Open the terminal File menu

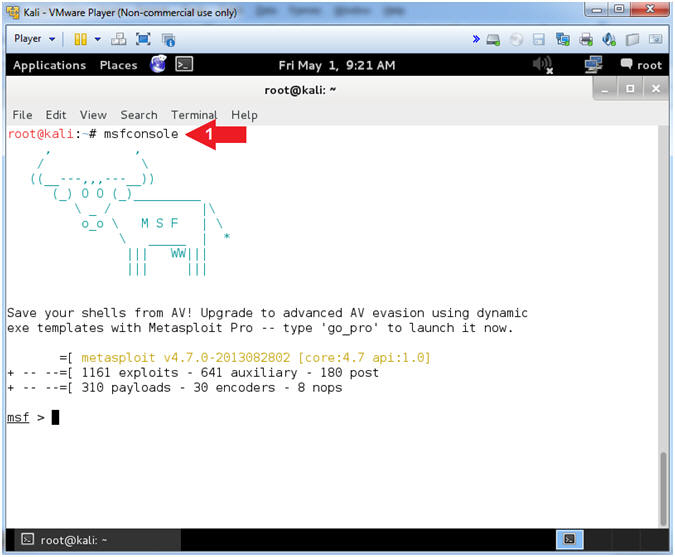pos(22,115)
